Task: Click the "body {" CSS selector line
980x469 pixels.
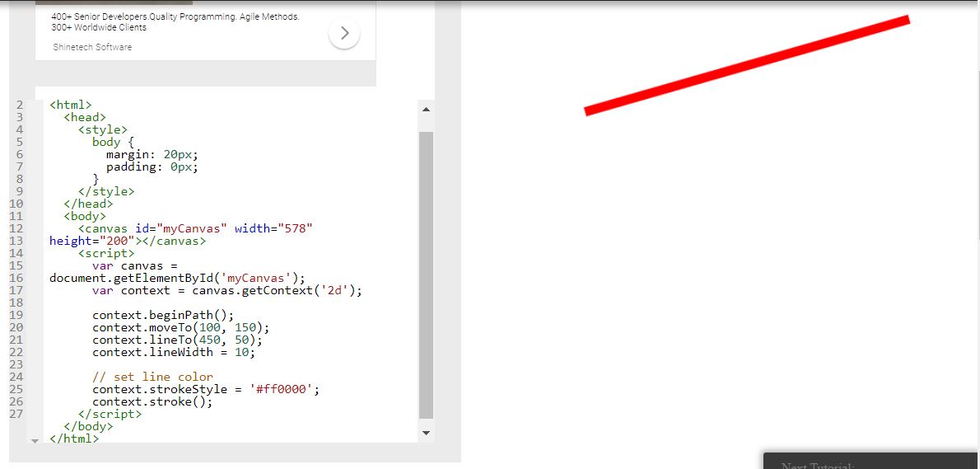Action: point(113,142)
